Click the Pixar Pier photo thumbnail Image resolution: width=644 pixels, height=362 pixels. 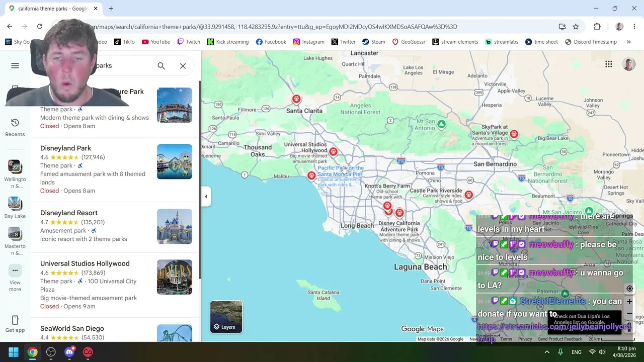(x=175, y=105)
